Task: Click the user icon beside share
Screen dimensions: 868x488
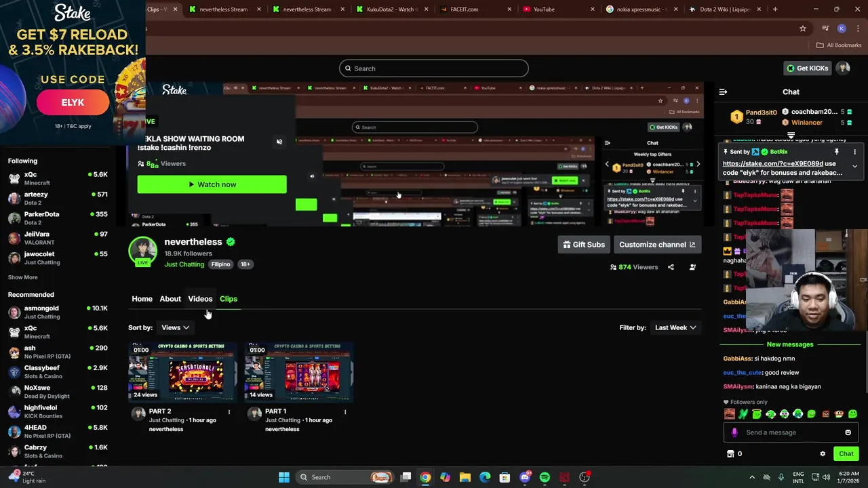Action: (692, 267)
